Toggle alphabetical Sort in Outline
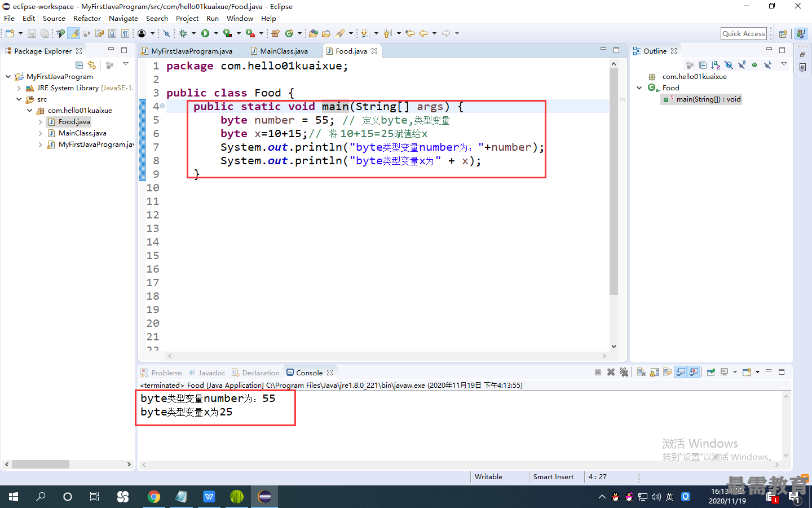Image resolution: width=812 pixels, height=508 pixels. tap(716, 65)
